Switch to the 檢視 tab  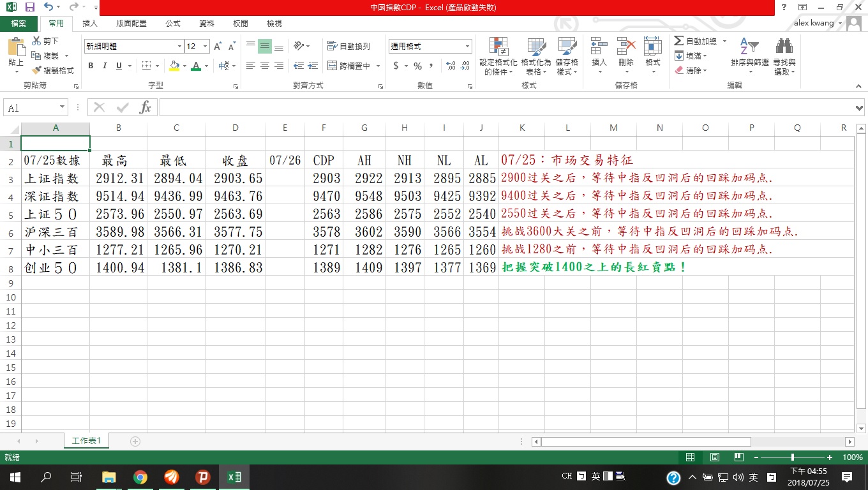[274, 24]
